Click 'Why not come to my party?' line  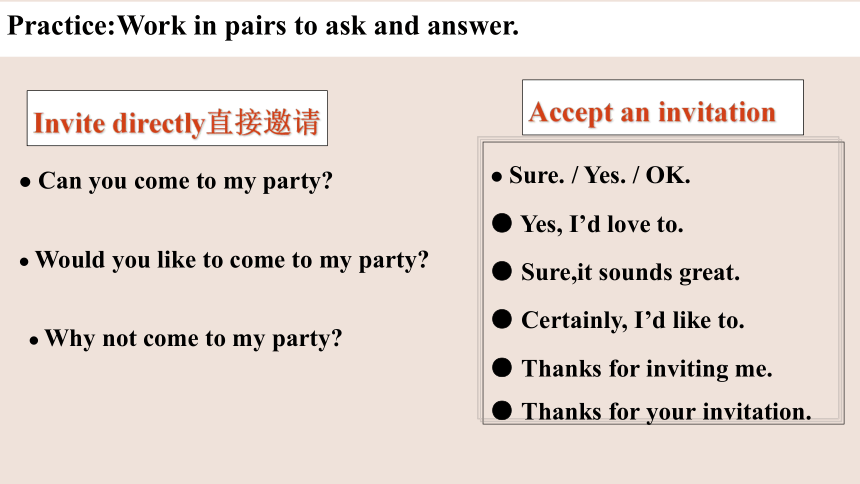[x=193, y=339]
